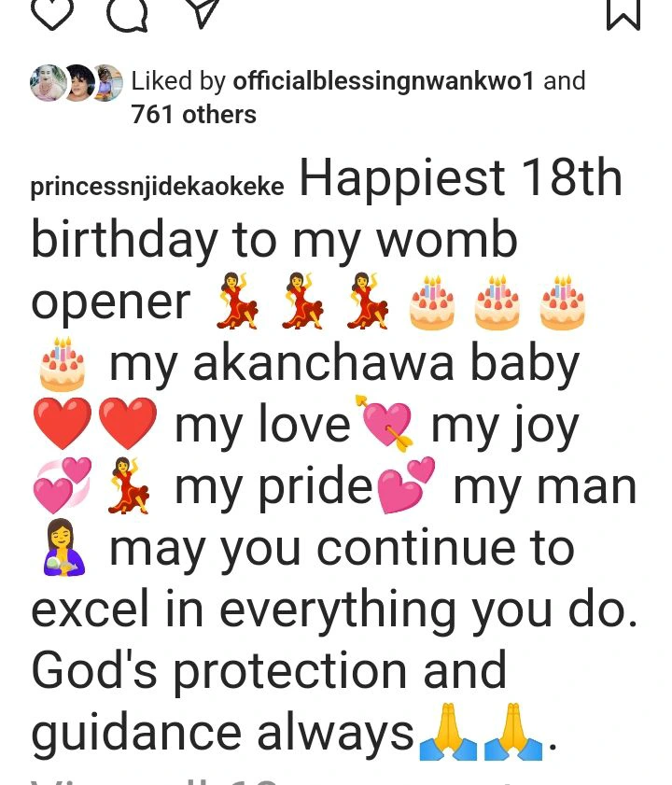Click the breast-feeding woman emoji
The image size is (672, 785).
click(x=63, y=547)
